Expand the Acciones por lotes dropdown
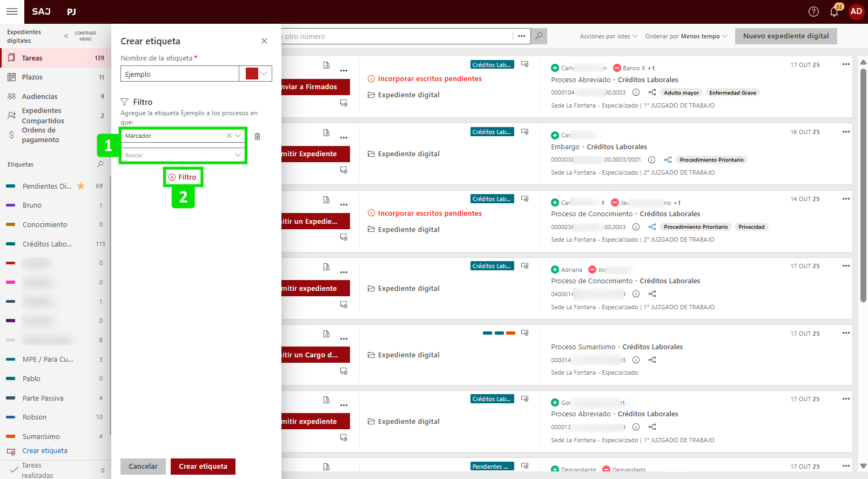 point(608,36)
